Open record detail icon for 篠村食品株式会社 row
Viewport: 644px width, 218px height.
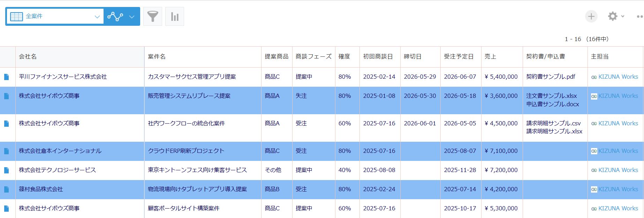pyautogui.click(x=6, y=189)
